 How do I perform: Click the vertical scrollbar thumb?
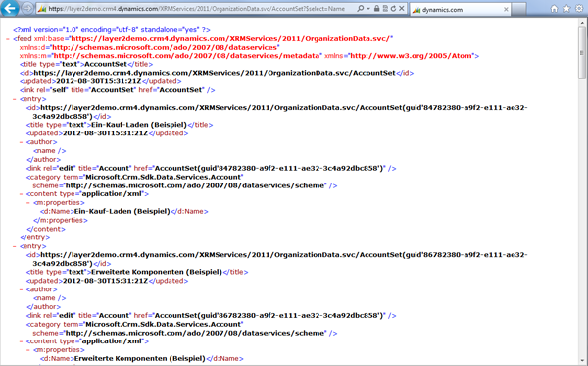tap(582, 53)
